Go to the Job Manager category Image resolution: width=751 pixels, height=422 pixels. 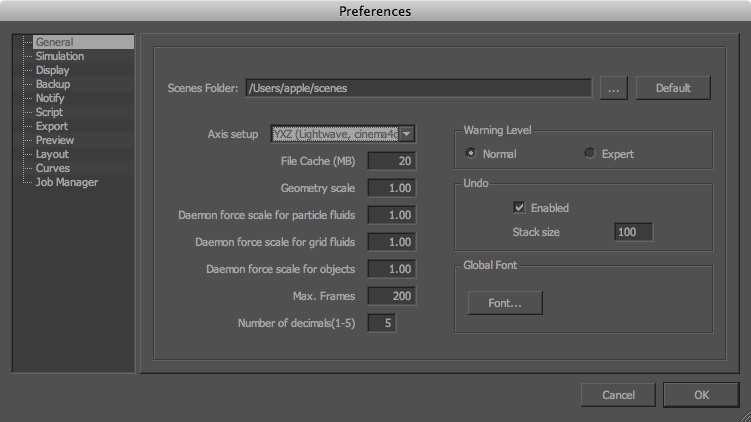coord(66,182)
